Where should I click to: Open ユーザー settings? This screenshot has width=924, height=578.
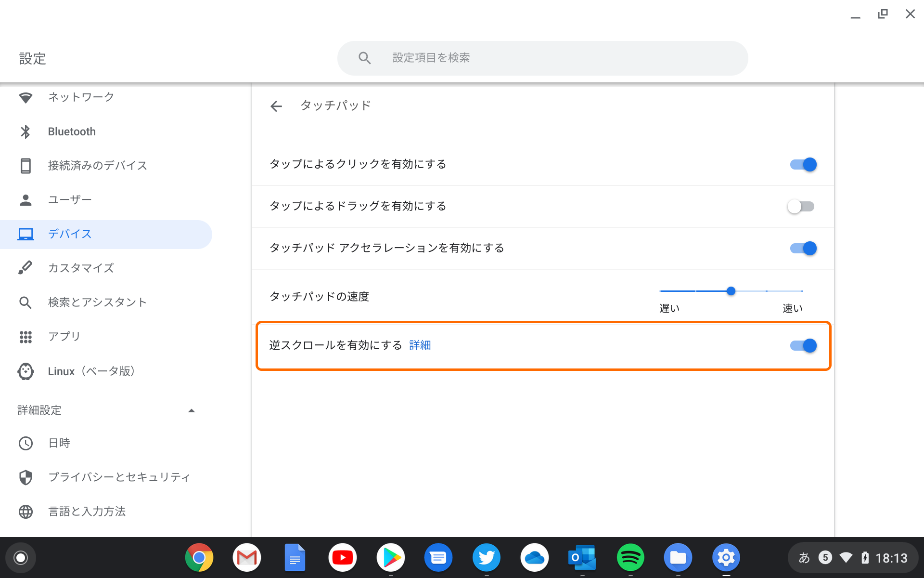click(69, 199)
